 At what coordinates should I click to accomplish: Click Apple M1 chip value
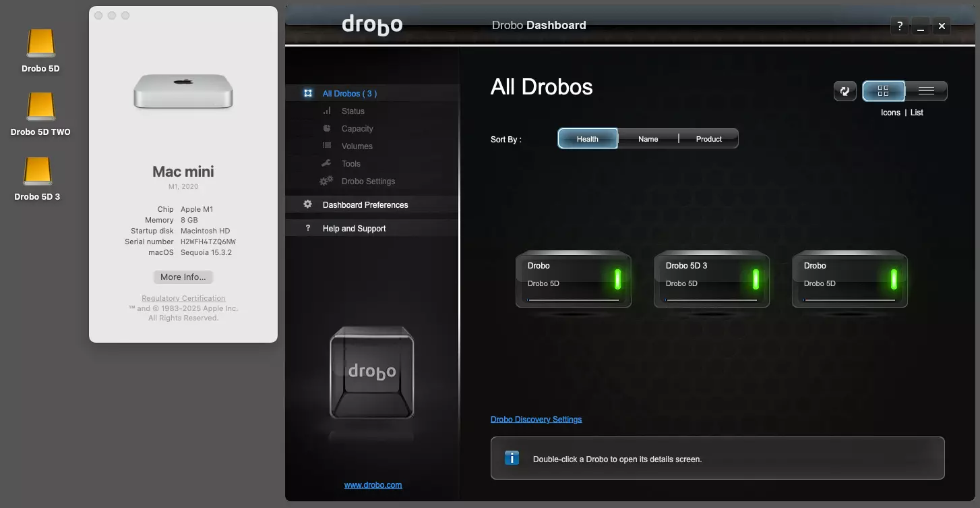pyautogui.click(x=197, y=209)
